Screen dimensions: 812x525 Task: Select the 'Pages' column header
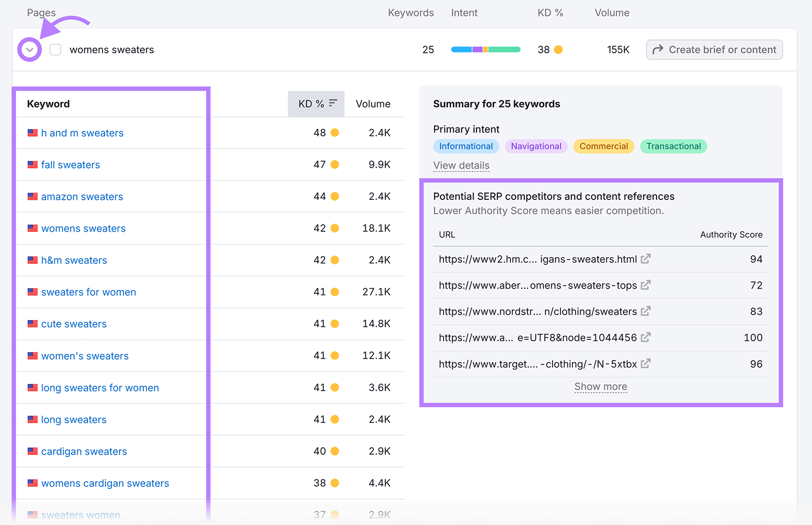pyautogui.click(x=41, y=12)
